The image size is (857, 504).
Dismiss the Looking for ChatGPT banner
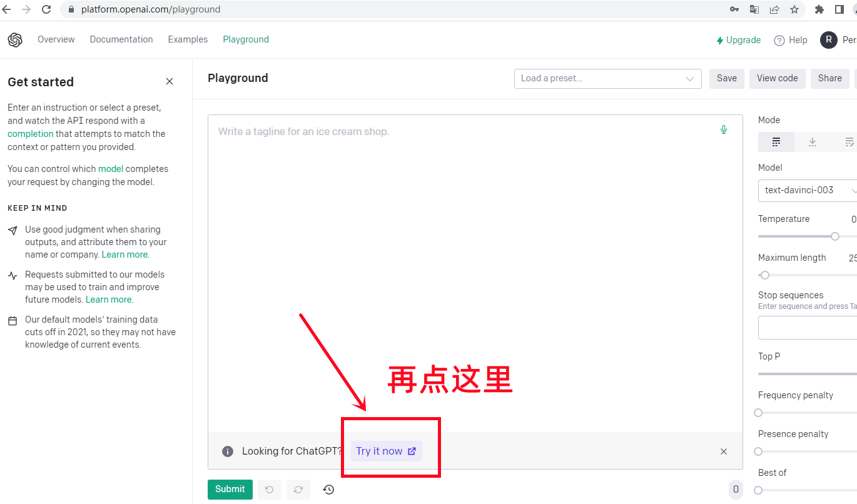(724, 451)
